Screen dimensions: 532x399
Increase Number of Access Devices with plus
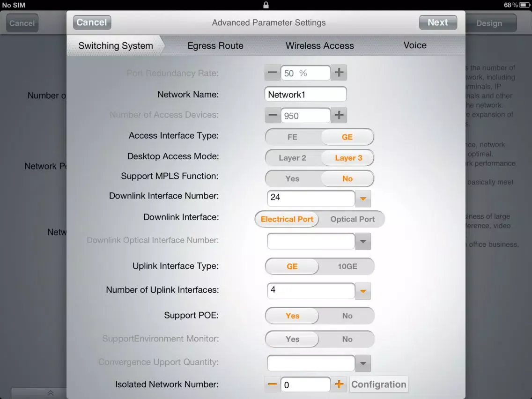339,115
